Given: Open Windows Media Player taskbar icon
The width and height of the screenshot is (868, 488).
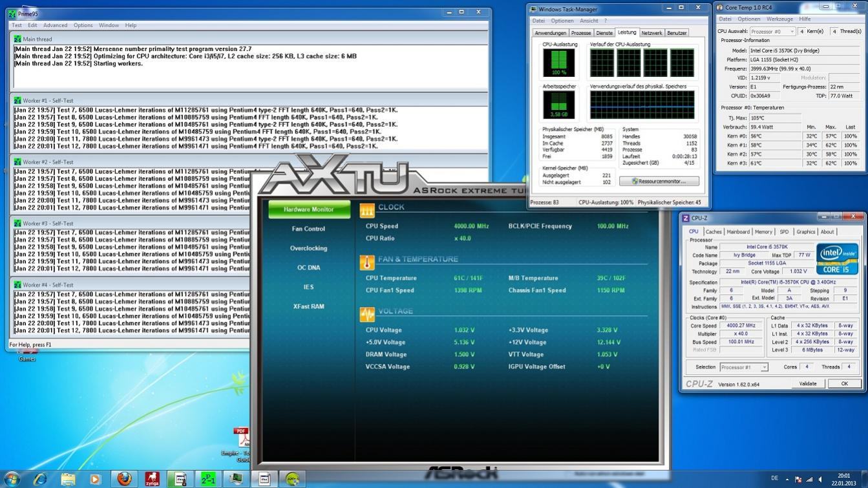Looking at the screenshot, I should click(96, 479).
